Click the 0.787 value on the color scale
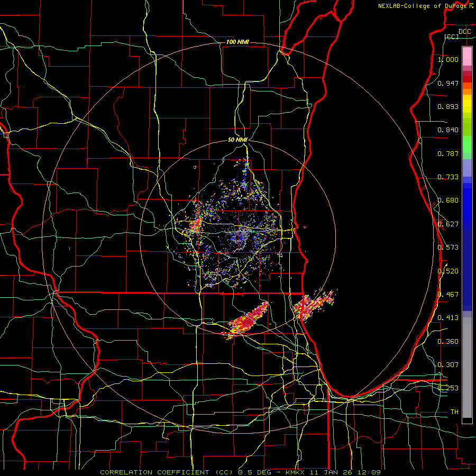Screen dimensions: 476x476 [448, 153]
